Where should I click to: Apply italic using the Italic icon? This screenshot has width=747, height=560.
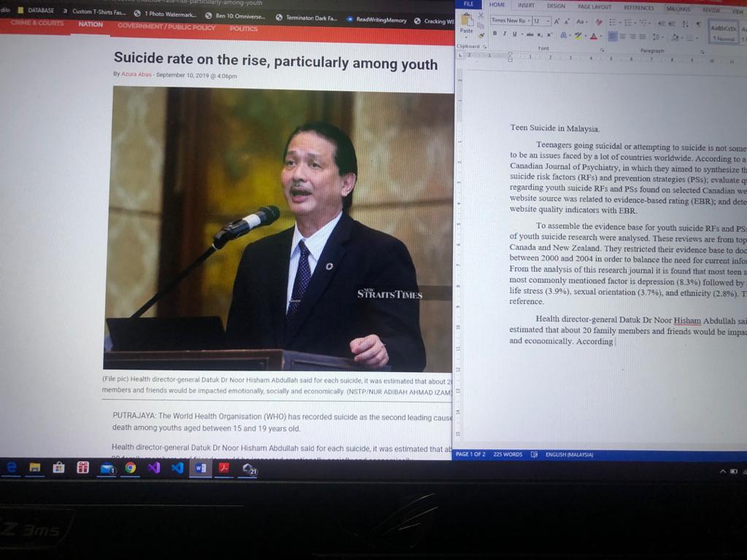(x=504, y=34)
